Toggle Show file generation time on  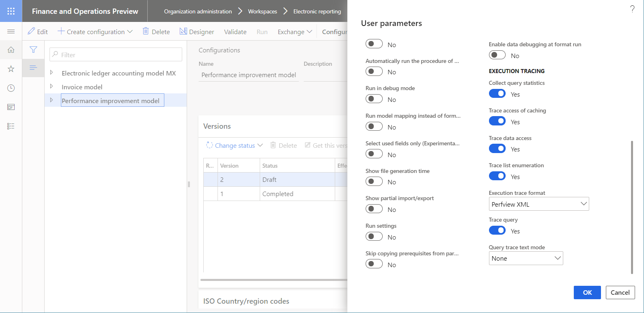(374, 181)
